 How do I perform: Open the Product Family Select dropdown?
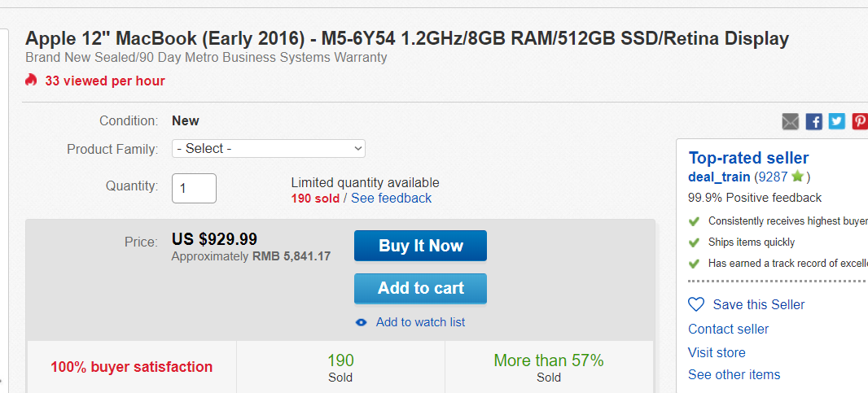(269, 148)
